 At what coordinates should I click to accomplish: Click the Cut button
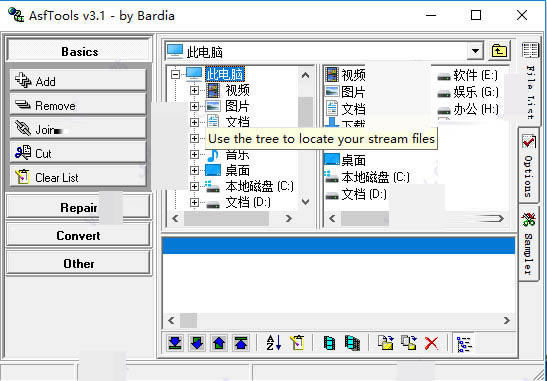[78, 153]
